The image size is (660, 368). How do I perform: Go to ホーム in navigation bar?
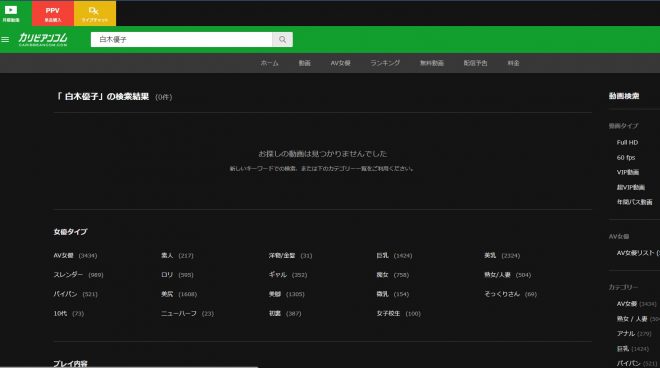269,63
